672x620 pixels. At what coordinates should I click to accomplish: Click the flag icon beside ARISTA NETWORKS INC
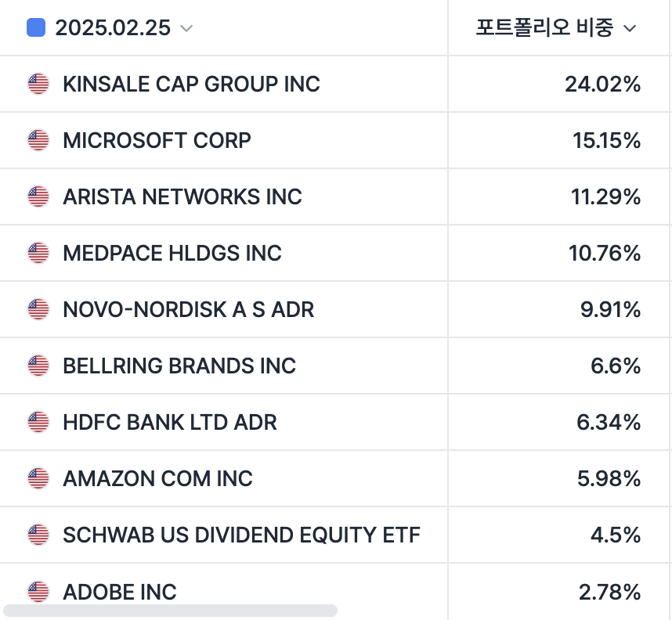coord(38,196)
